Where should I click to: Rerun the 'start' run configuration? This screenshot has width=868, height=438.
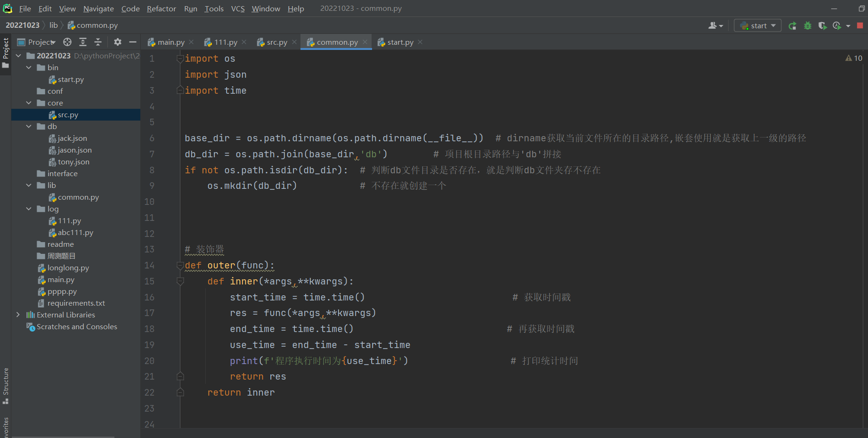tap(793, 26)
